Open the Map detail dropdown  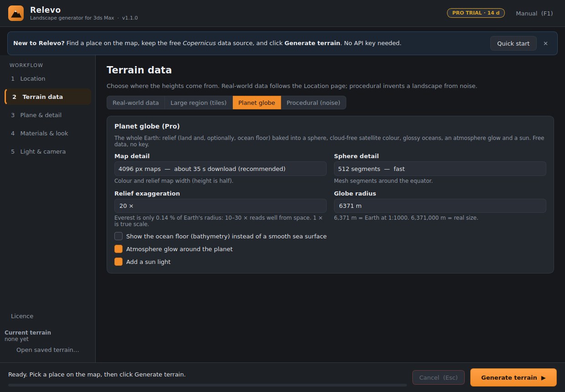coord(221,169)
